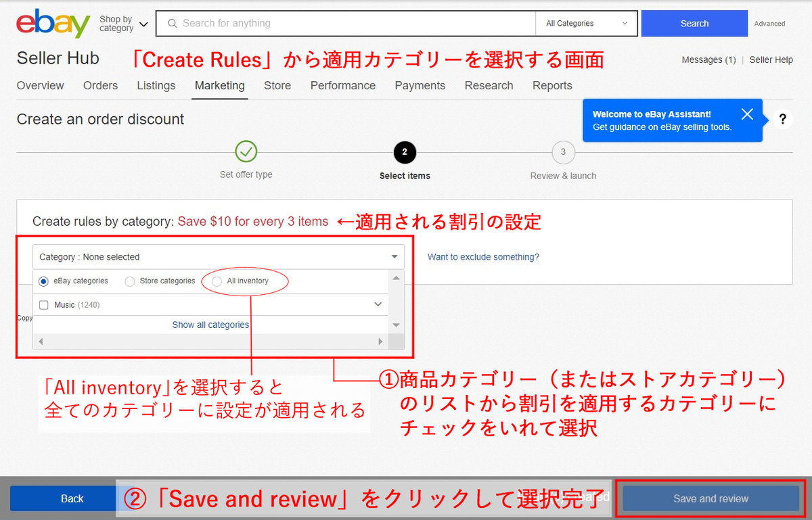Open the Overview tab
This screenshot has height=520, width=812.
point(41,86)
